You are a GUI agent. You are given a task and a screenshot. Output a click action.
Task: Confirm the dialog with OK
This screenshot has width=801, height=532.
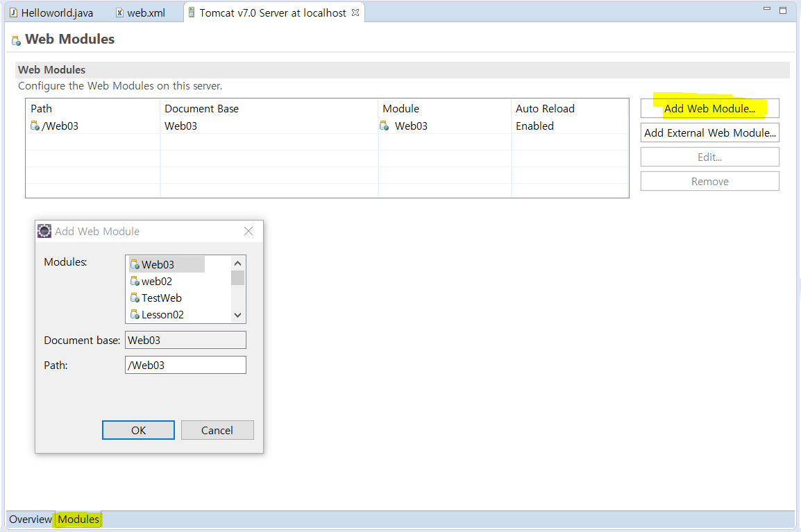point(138,431)
